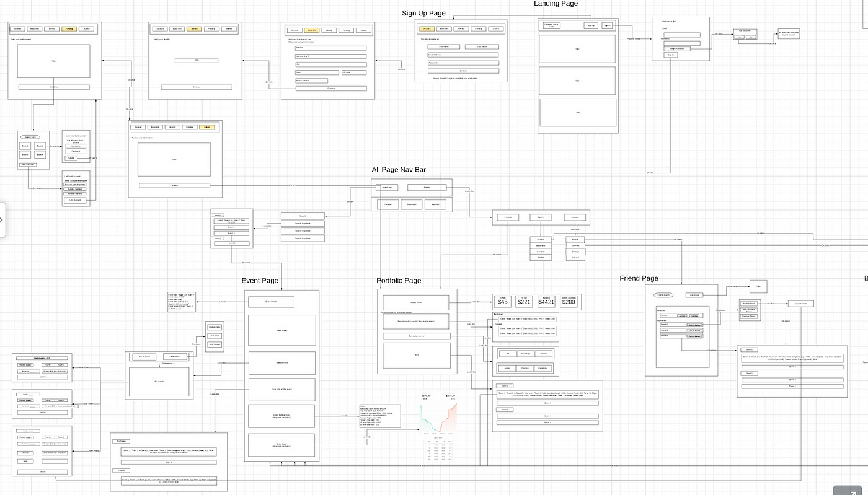Image resolution: width=868 pixels, height=495 pixels.
Task: Select Friends in Account dropdown list
Action: click(x=575, y=239)
